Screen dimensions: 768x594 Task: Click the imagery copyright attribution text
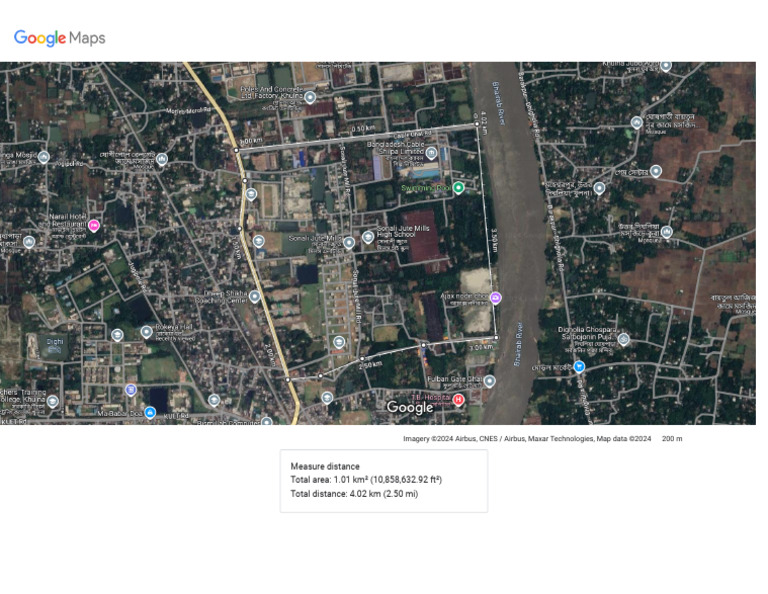tap(527, 438)
